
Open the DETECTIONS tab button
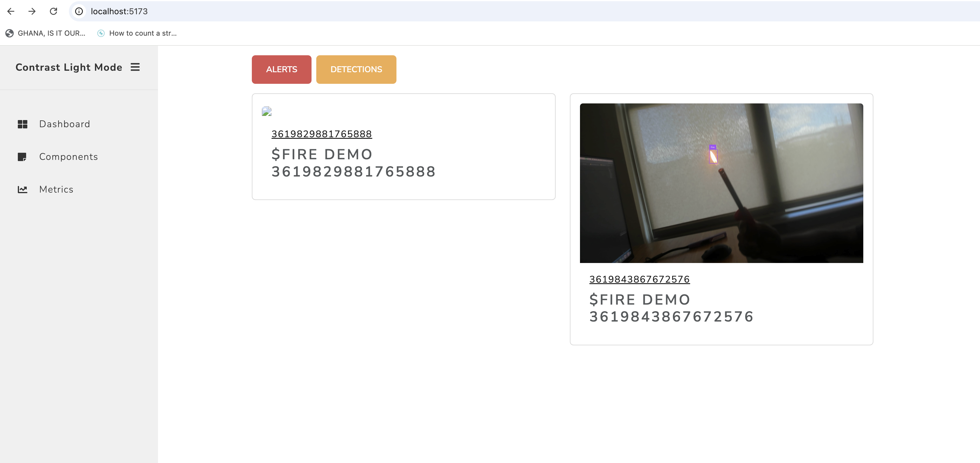pos(356,69)
